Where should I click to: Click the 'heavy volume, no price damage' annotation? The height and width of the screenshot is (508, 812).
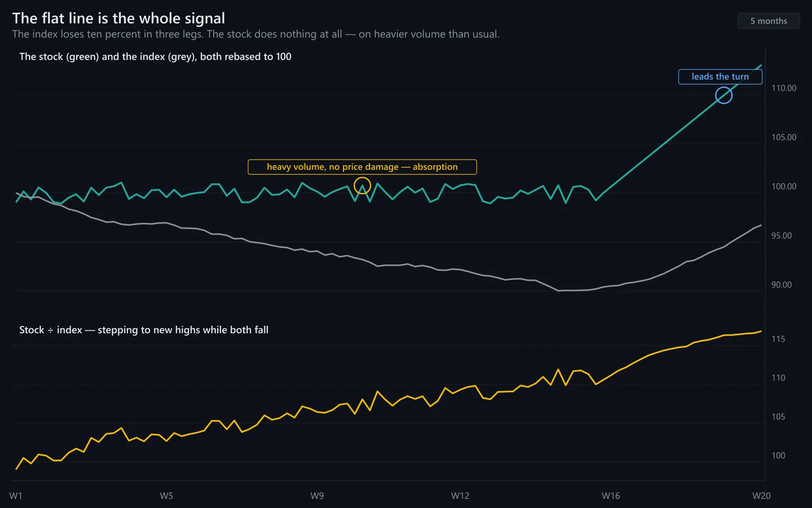pyautogui.click(x=362, y=167)
